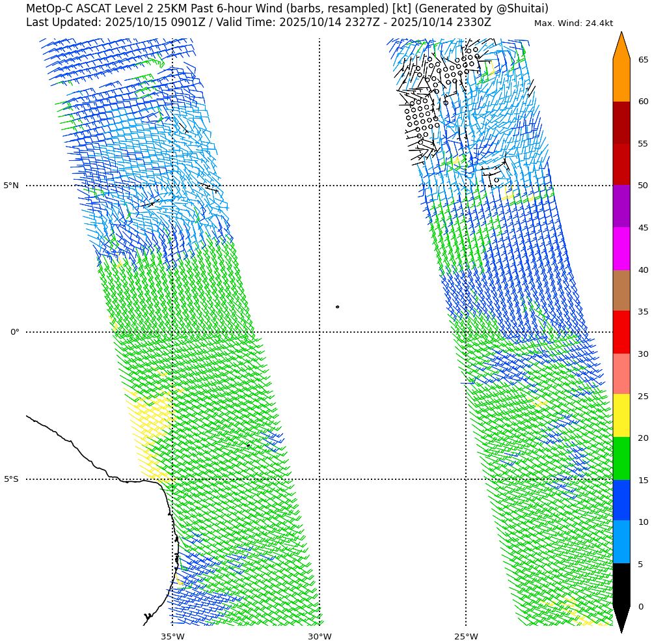Pick the magenta 40–45 kt color band

click(621, 249)
